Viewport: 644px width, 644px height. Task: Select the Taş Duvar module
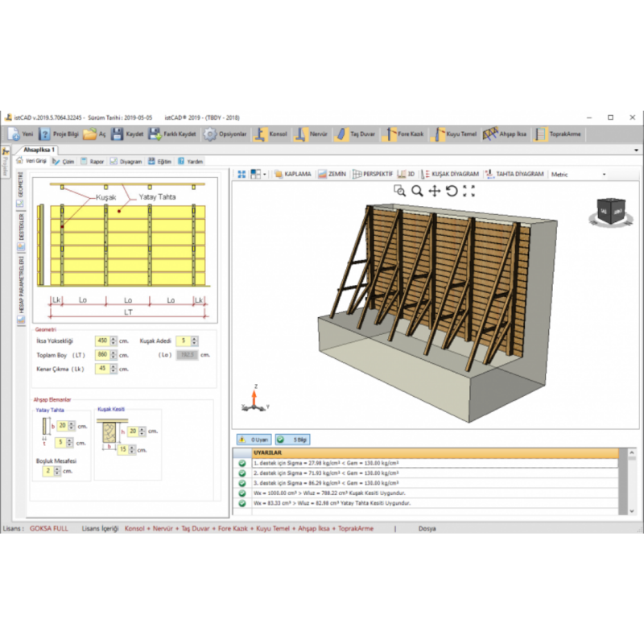354,134
